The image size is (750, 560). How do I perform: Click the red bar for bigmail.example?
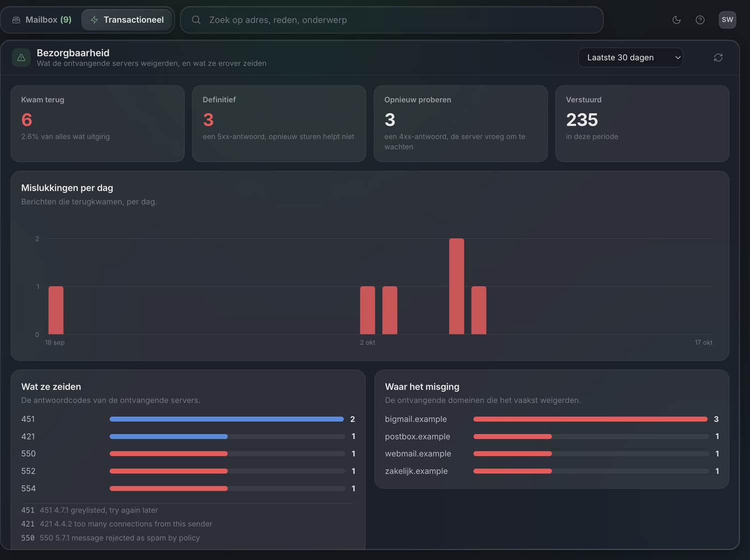coord(590,419)
